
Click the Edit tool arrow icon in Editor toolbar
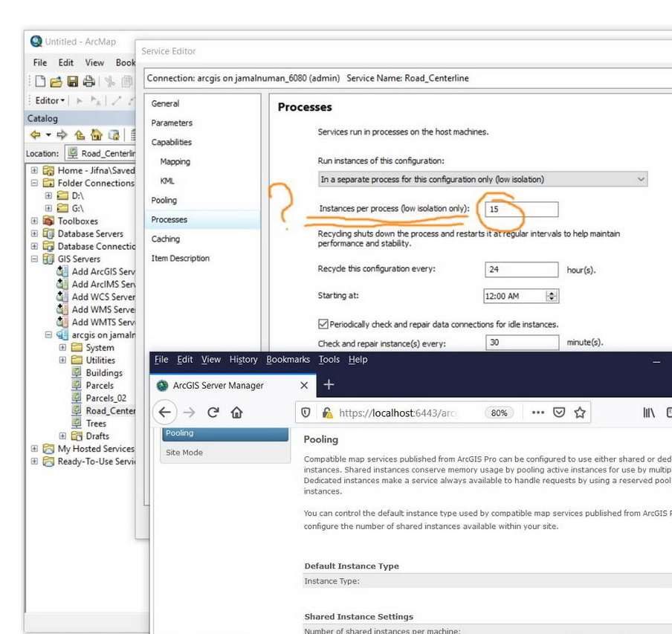[x=80, y=100]
